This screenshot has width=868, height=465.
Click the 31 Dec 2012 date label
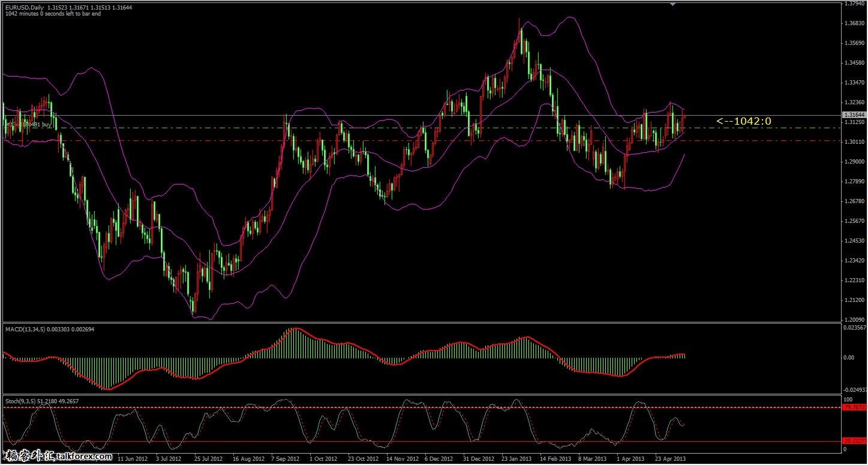tap(479, 459)
